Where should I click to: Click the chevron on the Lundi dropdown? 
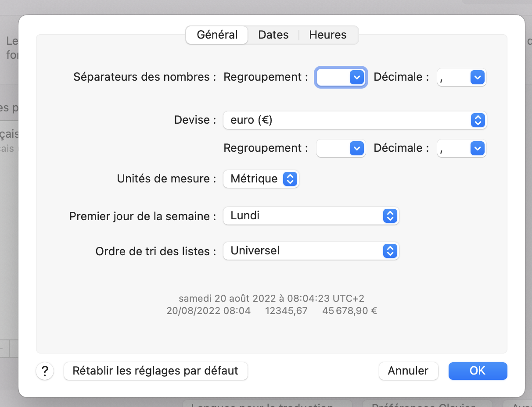[x=390, y=216]
